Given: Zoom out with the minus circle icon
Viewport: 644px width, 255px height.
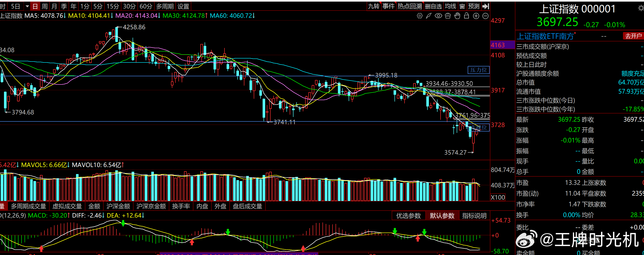Looking at the screenshot, I should [485, 16].
